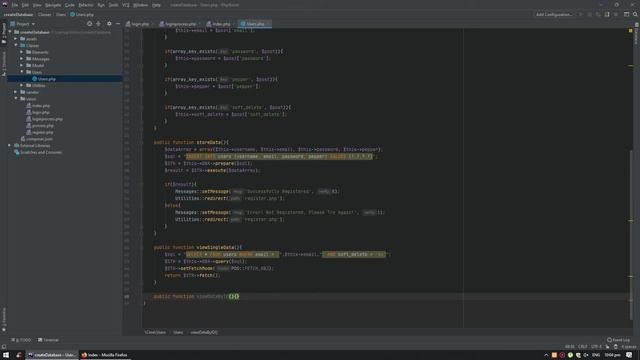Expand the Messages folder
This screenshot has width=640, height=360.
22,59
